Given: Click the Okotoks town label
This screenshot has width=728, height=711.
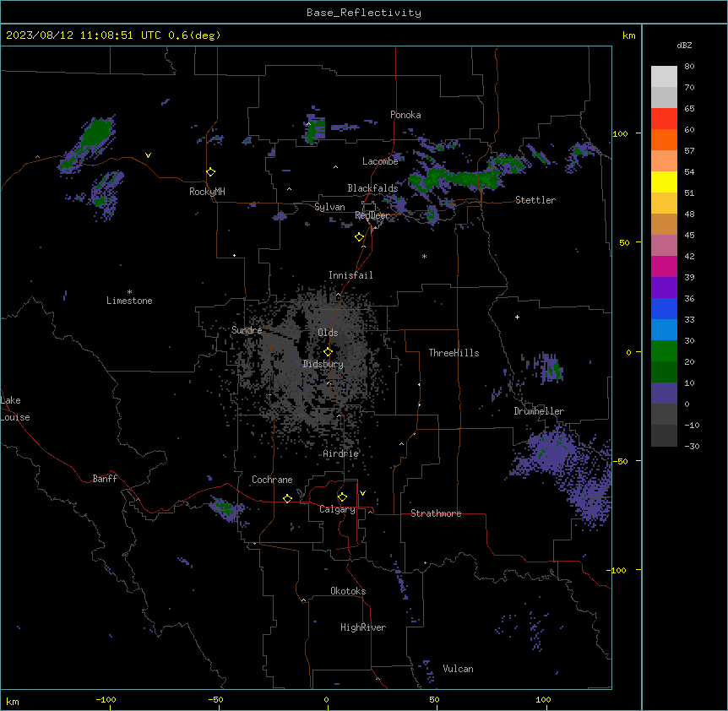Looking at the screenshot, I should click(x=348, y=591).
